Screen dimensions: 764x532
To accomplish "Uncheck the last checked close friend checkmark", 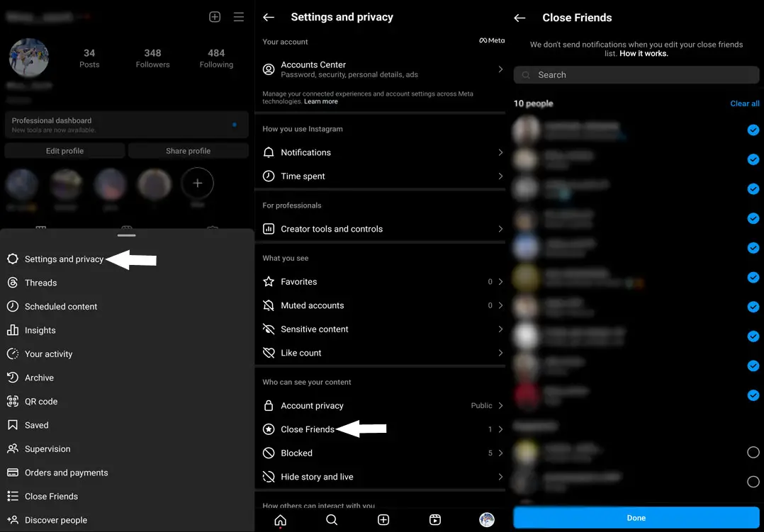I will click(753, 395).
